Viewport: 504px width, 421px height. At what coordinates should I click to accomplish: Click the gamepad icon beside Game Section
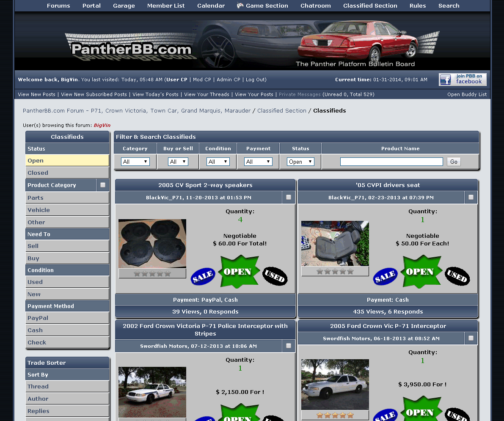(240, 6)
